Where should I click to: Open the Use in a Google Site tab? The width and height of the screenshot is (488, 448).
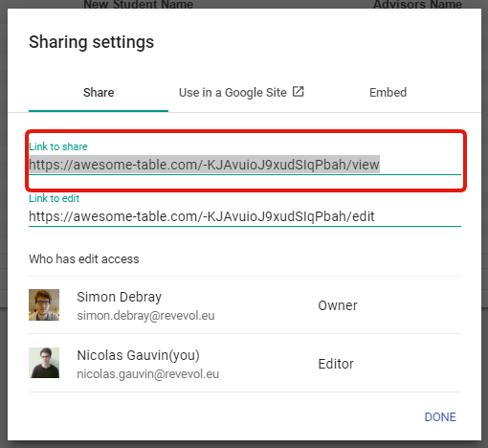241,93
